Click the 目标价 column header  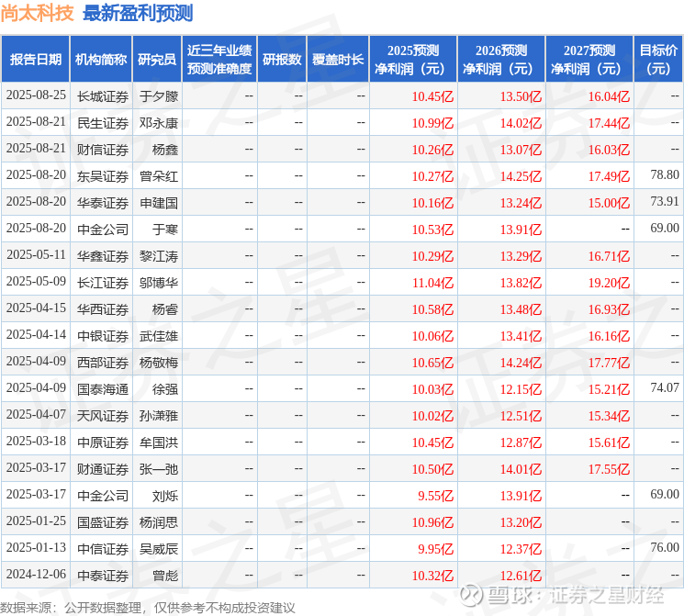[x=657, y=60]
